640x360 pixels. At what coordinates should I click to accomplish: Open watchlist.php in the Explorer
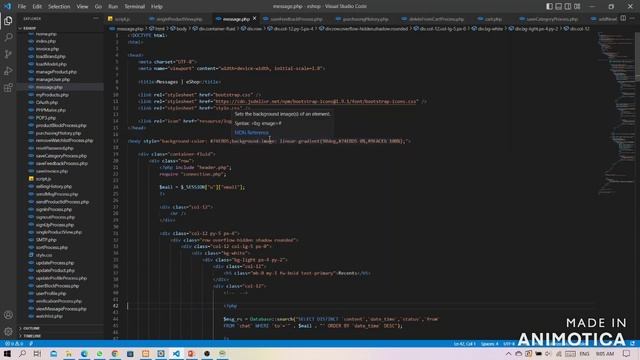(49, 316)
